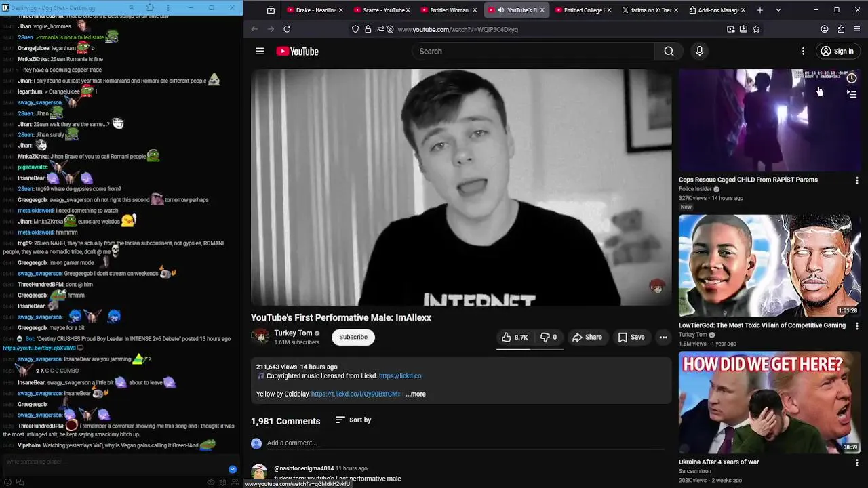Add Cops Rescue video to queue
This screenshot has width=868, height=488.
(x=852, y=94)
